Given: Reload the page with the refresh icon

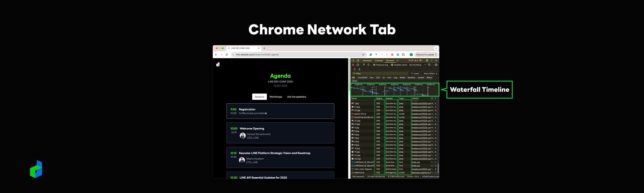Looking at the screenshot, I should 227,55.
